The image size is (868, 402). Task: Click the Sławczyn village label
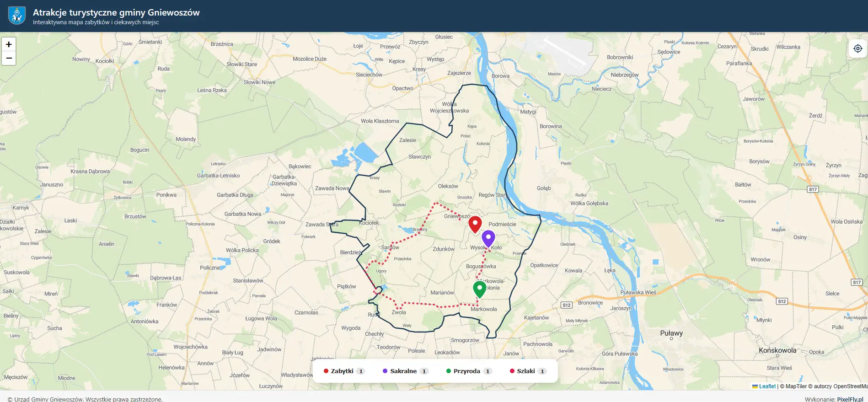coord(419,156)
